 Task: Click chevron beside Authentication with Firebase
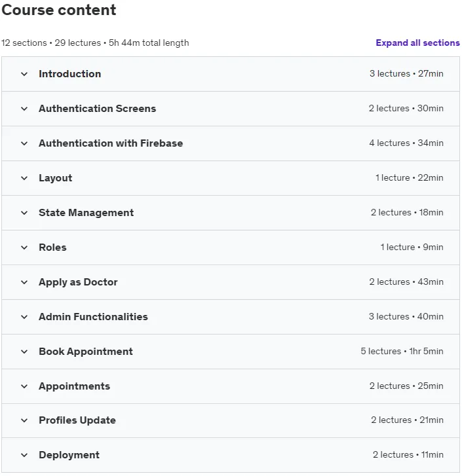24,143
